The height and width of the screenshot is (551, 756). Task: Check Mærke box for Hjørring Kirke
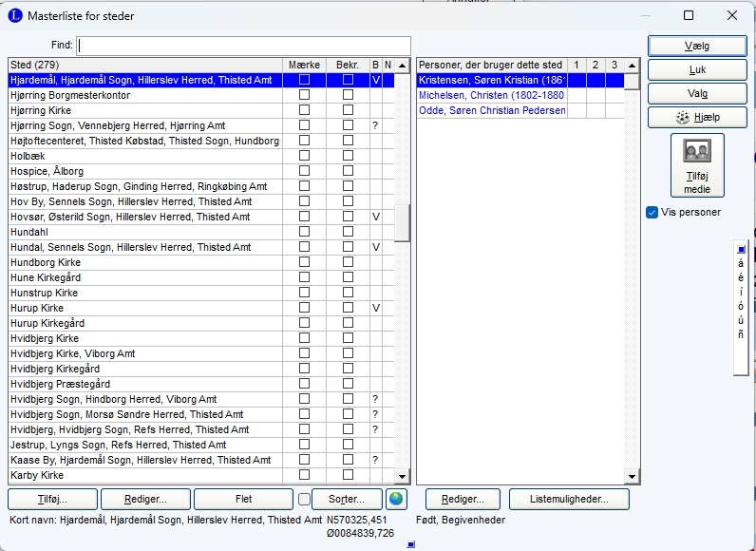[305, 110]
